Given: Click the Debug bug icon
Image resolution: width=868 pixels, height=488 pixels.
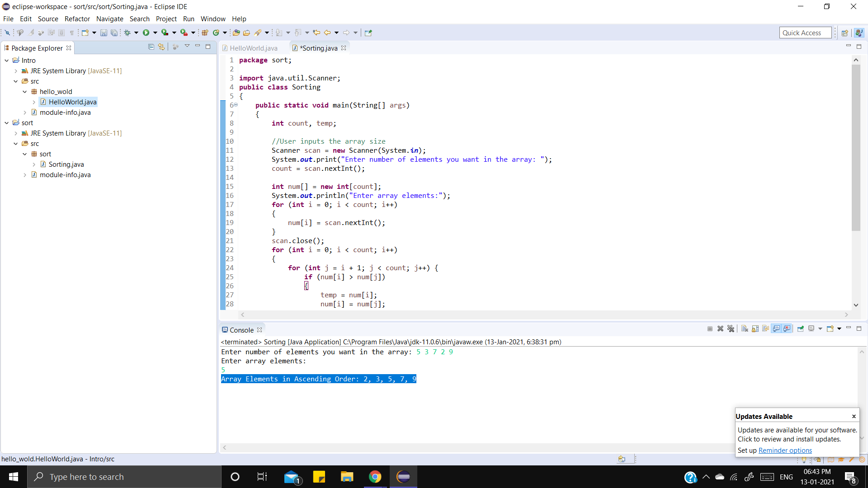Looking at the screenshot, I should click(x=127, y=33).
